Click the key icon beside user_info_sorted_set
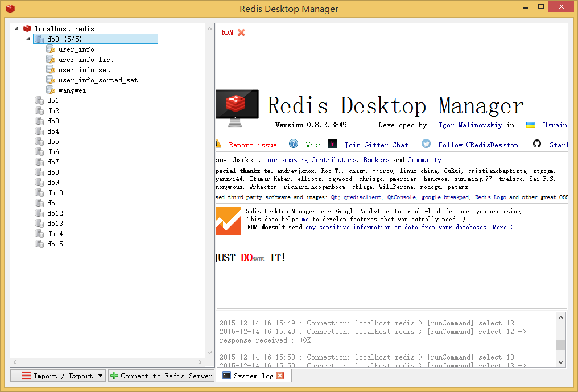The height and width of the screenshot is (392, 578). (x=51, y=80)
